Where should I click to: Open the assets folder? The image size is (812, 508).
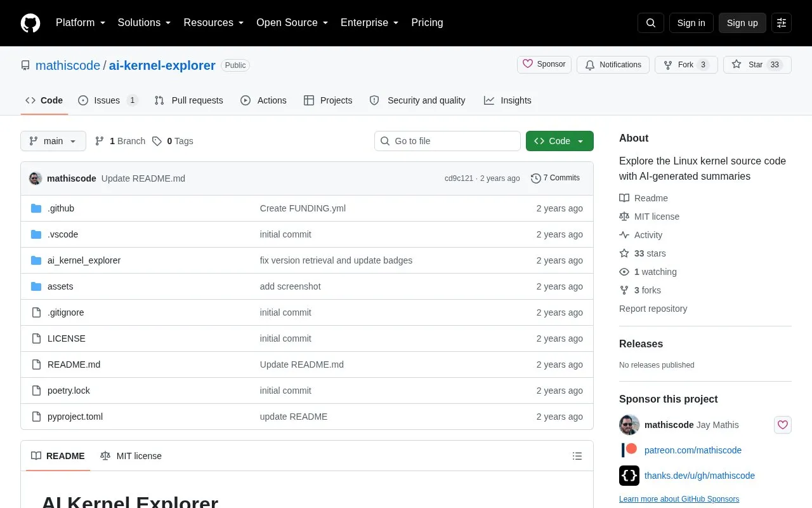60,286
